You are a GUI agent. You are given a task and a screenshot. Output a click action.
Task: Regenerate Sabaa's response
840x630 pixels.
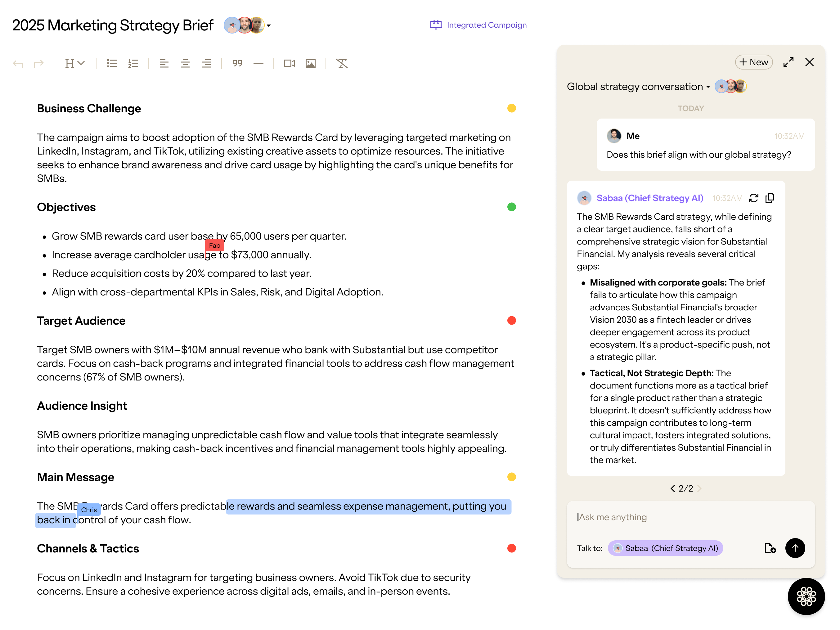coord(753,198)
